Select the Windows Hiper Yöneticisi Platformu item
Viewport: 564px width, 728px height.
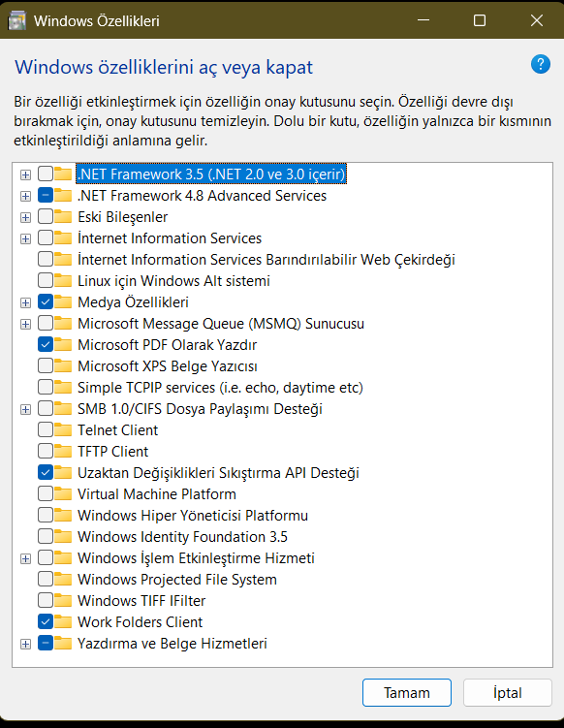(193, 516)
